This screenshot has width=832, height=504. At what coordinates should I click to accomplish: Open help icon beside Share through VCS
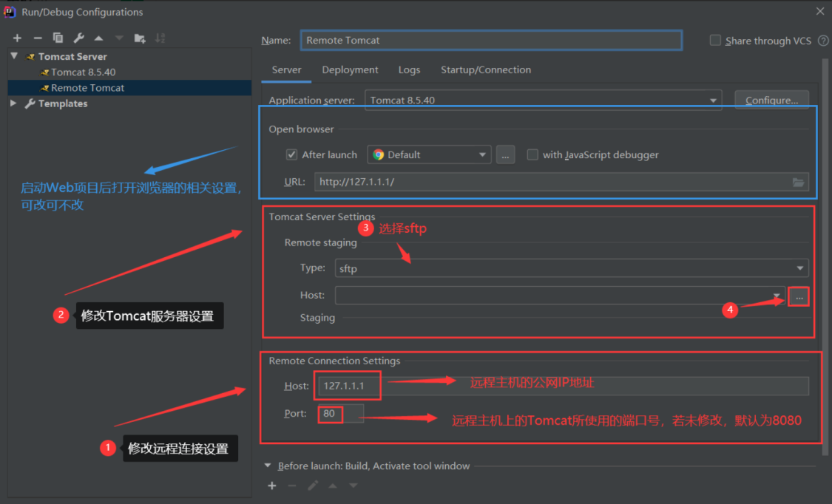[823, 41]
